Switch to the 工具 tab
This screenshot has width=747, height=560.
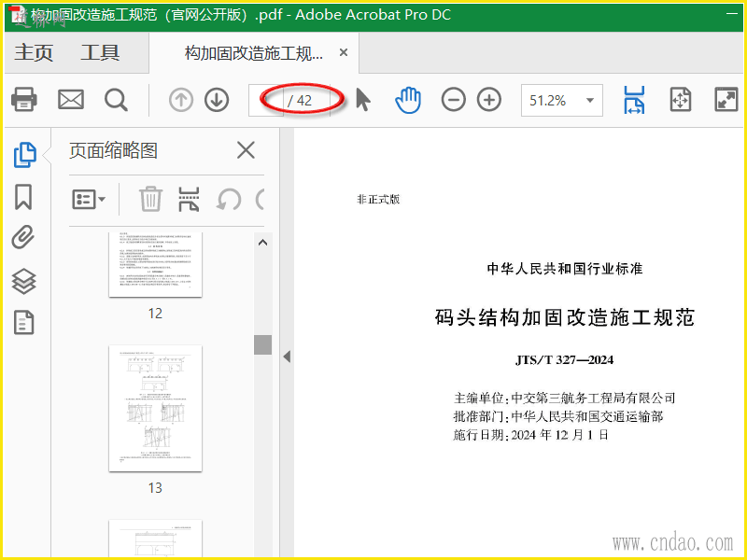[x=100, y=52]
